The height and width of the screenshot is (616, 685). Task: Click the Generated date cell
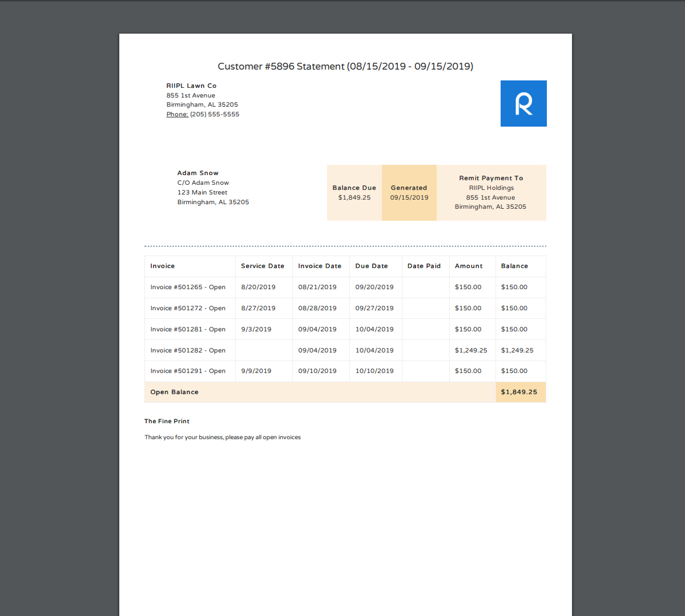tap(409, 193)
